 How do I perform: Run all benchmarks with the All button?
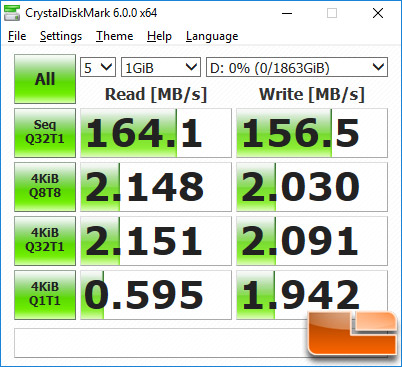click(x=45, y=79)
